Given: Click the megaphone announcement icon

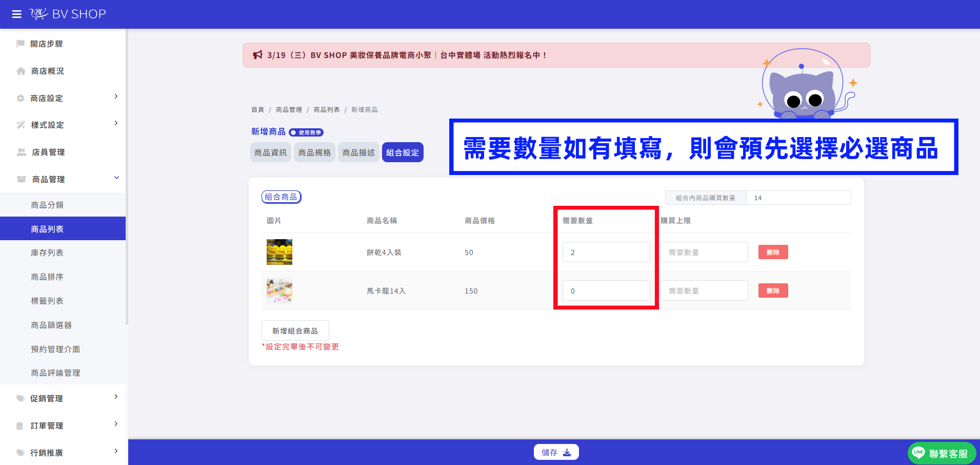Looking at the screenshot, I should 258,55.
